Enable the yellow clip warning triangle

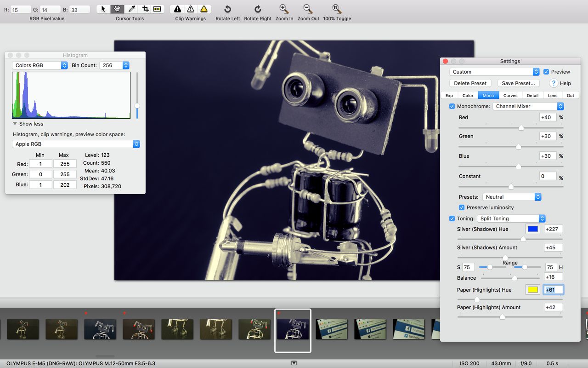point(204,9)
